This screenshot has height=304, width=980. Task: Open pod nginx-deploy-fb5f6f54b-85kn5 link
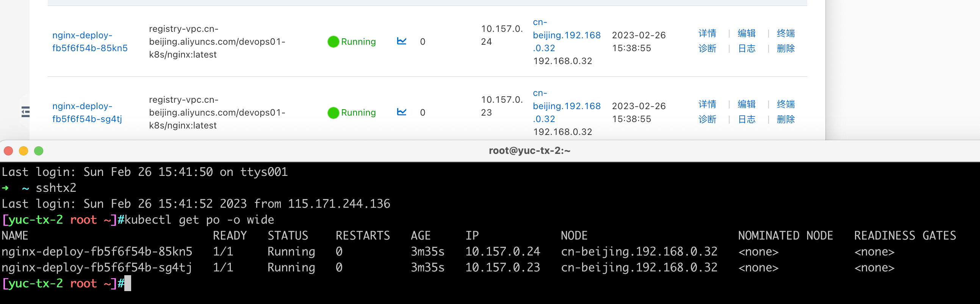pyautogui.click(x=90, y=41)
